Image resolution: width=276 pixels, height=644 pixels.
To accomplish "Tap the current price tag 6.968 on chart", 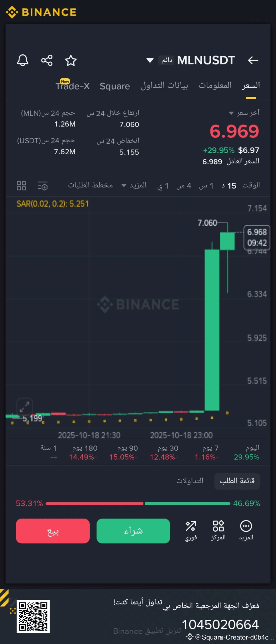I will coord(257,237).
